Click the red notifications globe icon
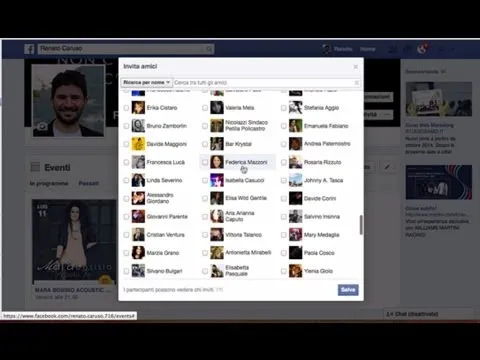The image size is (480, 360). coord(422,49)
